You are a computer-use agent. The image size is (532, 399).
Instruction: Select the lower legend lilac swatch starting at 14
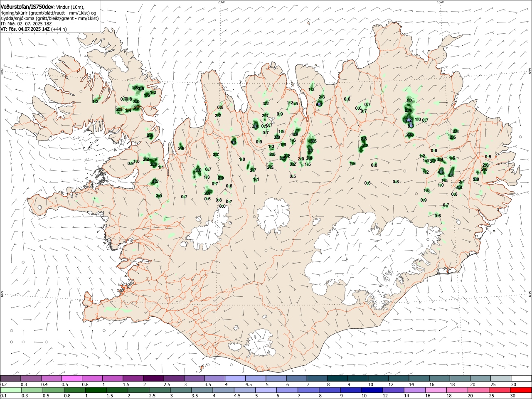tap(414, 390)
